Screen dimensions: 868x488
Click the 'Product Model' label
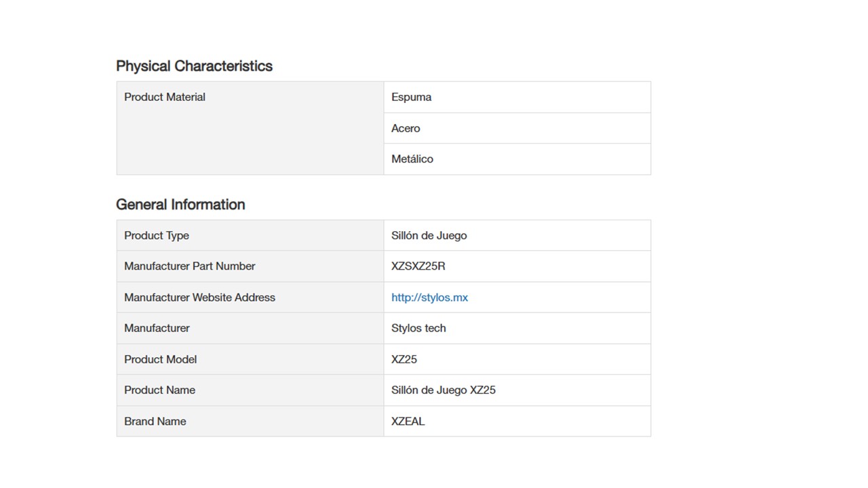[160, 359]
